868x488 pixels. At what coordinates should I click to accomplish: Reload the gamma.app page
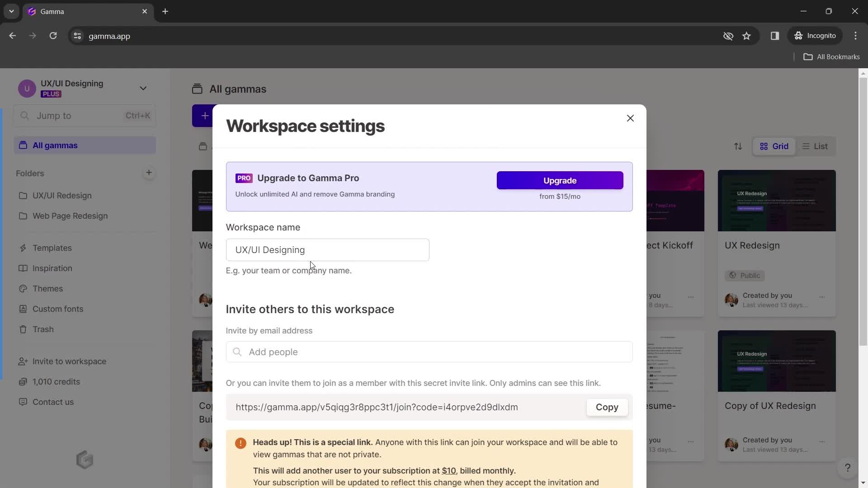point(53,36)
